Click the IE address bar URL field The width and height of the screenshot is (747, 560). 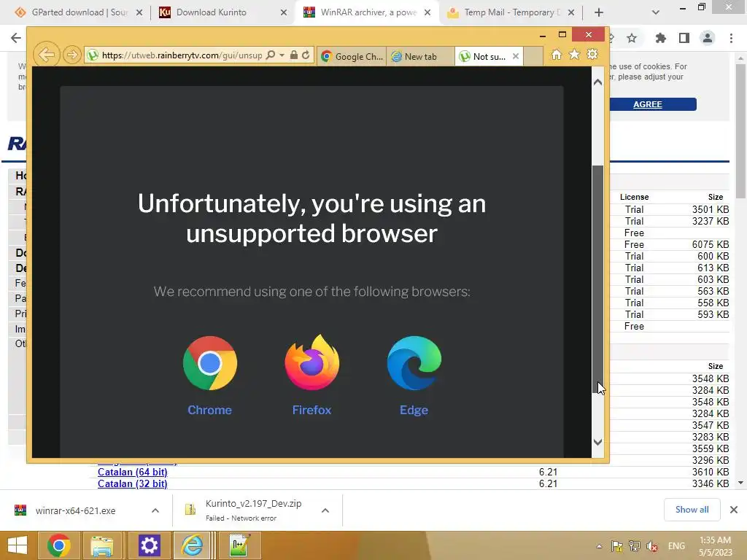[x=181, y=55]
